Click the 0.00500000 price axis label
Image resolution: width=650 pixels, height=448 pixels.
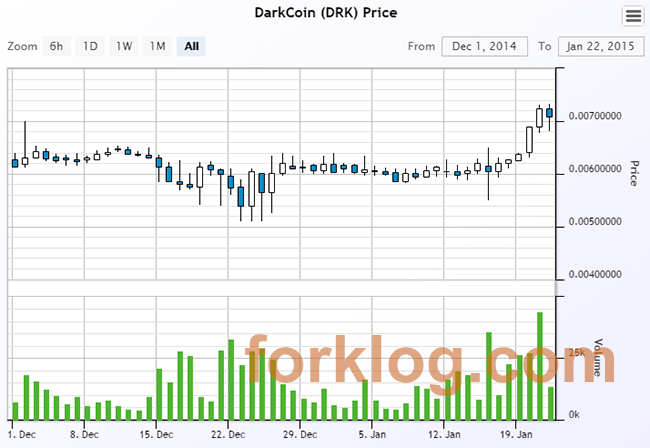595,221
